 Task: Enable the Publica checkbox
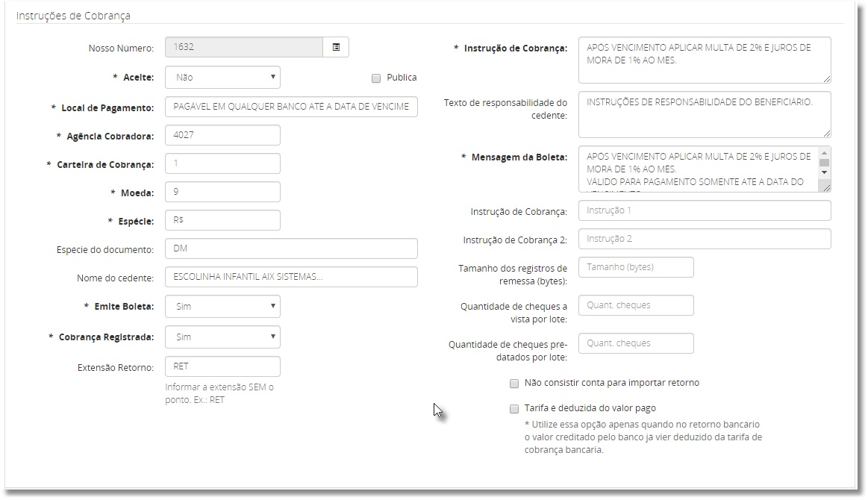(x=376, y=78)
